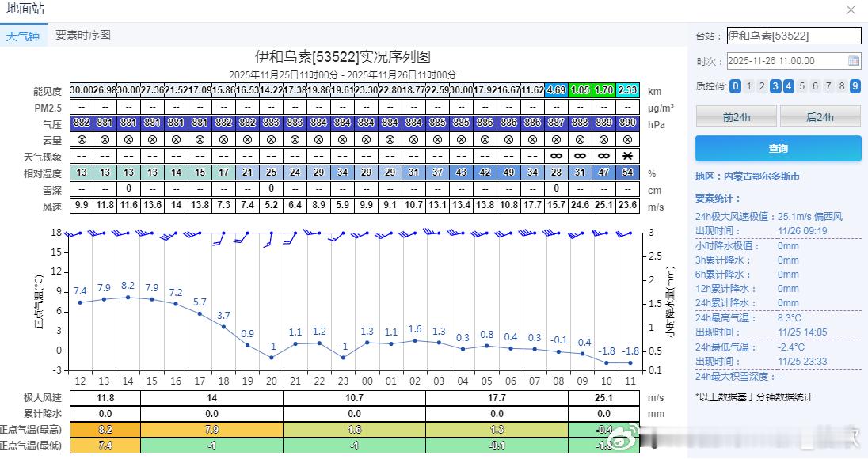Select relative humidity cell 37
The image size is (868, 459).
[x=437, y=173]
